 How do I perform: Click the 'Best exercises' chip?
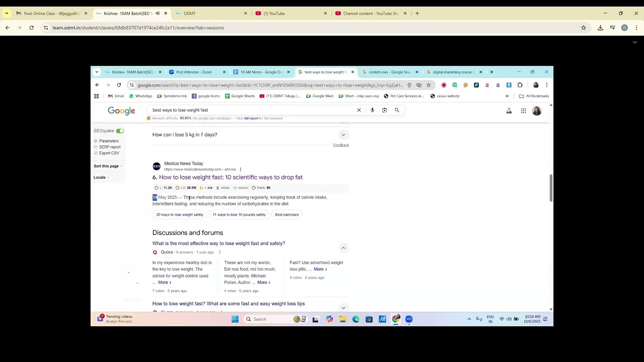(x=287, y=215)
